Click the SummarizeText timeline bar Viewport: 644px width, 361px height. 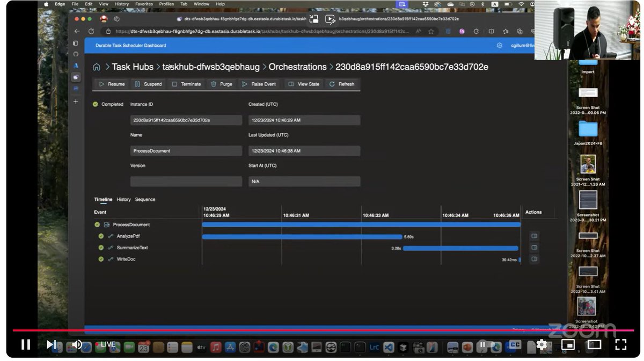pyautogui.click(x=460, y=248)
